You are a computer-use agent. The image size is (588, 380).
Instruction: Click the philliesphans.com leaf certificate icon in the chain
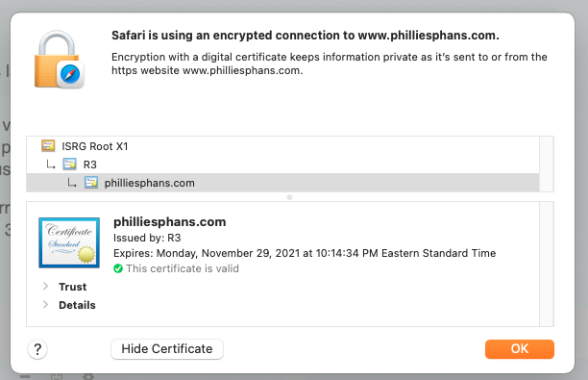click(x=90, y=183)
